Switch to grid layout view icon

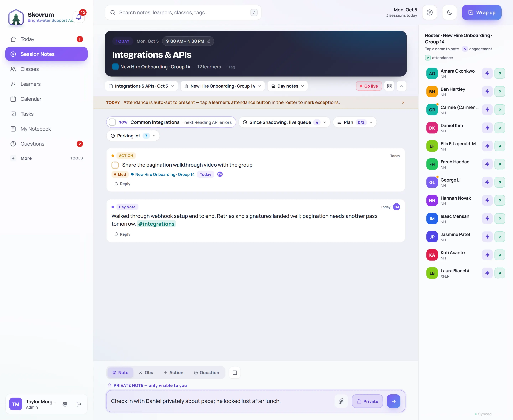[389, 86]
